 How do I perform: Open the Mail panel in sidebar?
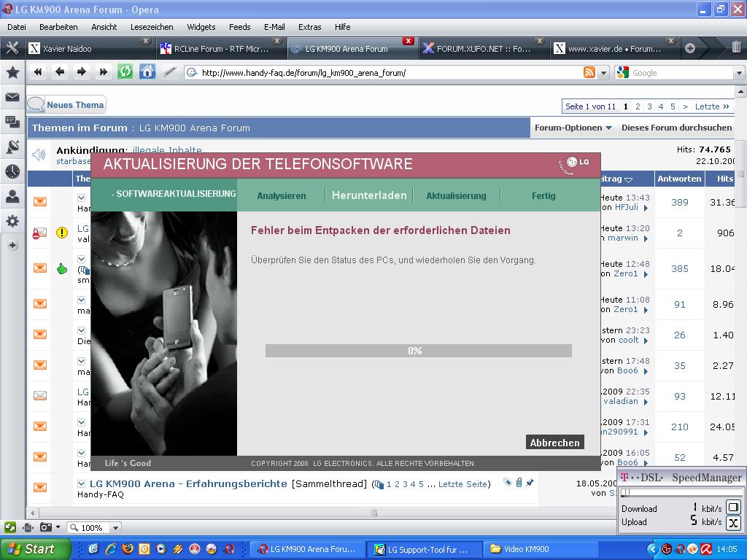[12, 97]
